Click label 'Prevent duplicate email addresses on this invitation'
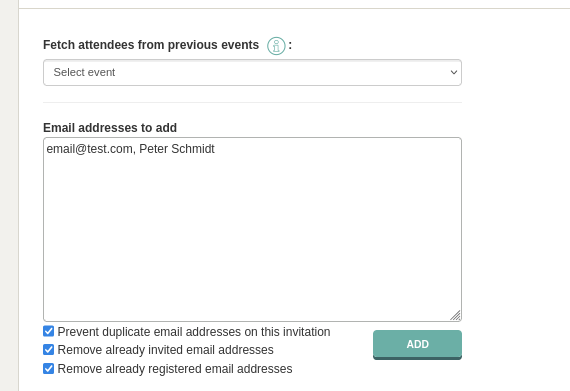The image size is (570, 391). 194,332
